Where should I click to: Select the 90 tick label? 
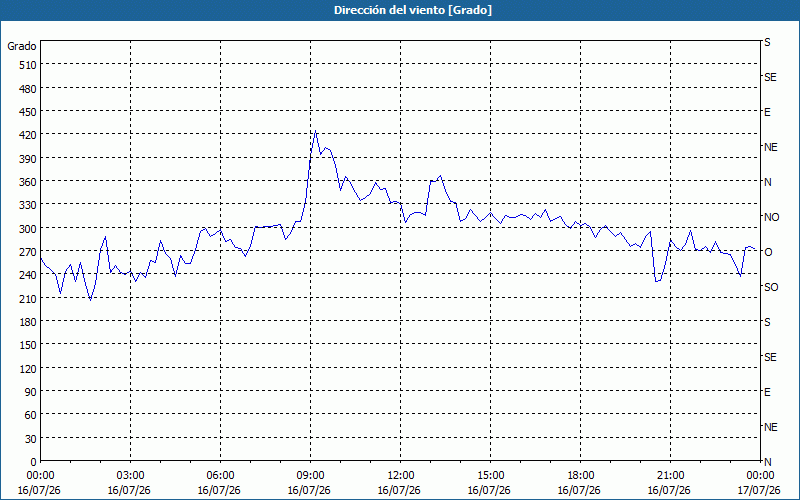[31, 392]
